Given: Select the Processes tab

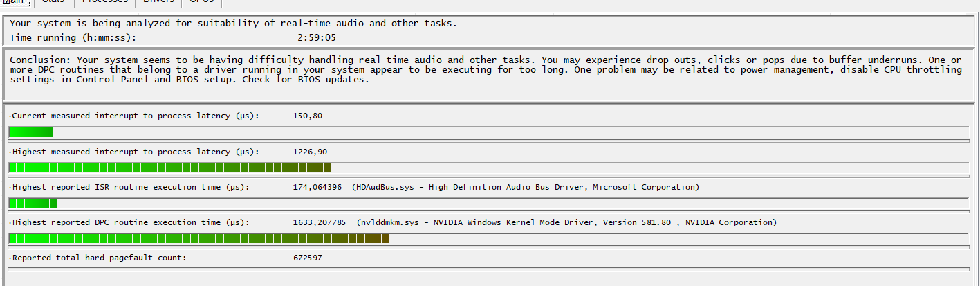Looking at the screenshot, I should [x=105, y=2].
